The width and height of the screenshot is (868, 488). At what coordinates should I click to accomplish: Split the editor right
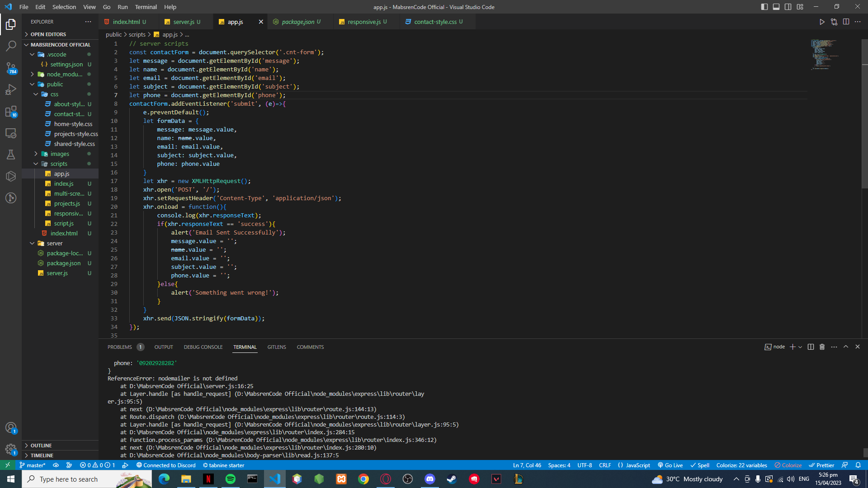(x=846, y=22)
